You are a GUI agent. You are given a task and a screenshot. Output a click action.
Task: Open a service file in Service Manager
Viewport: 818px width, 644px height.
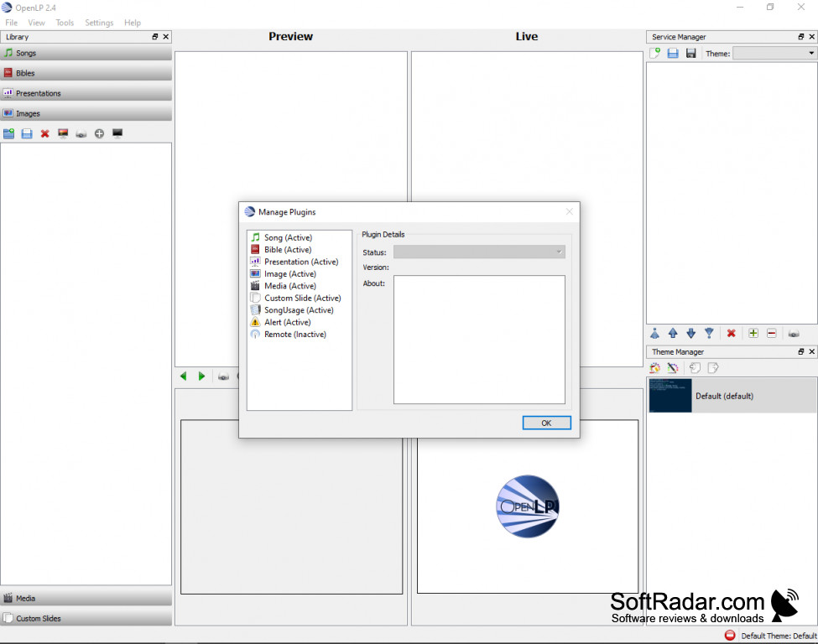673,53
